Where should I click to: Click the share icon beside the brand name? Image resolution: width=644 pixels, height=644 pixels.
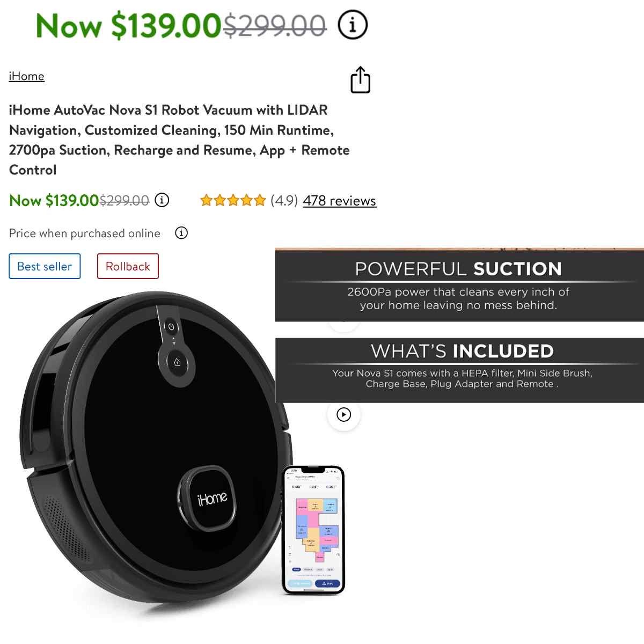point(360,80)
